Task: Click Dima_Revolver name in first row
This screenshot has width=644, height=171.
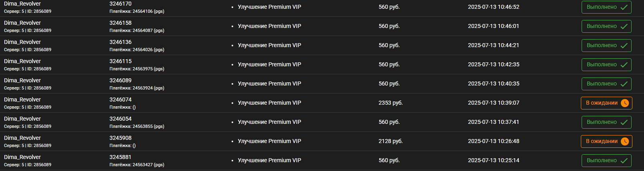Action: (22, 4)
